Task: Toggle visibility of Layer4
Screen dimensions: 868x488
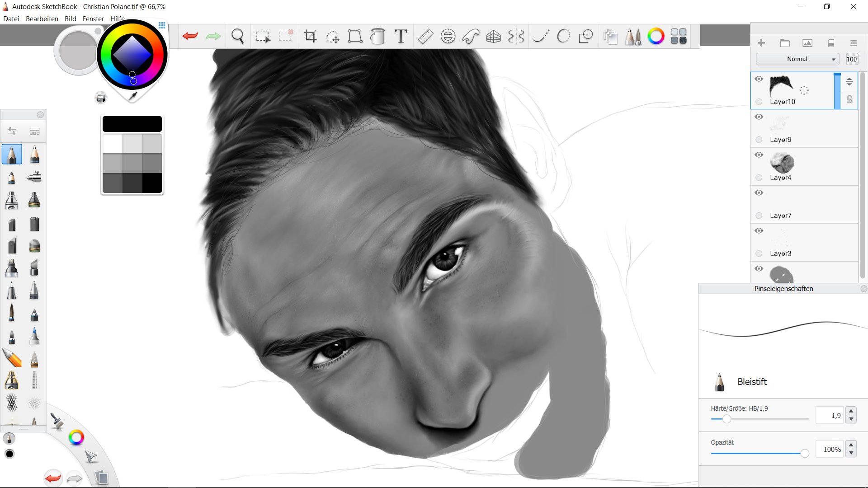Action: pyautogui.click(x=759, y=155)
